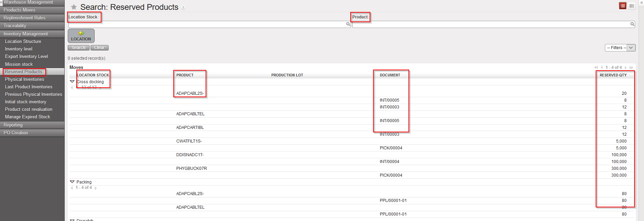Collapse the Cross docking group

(x=72, y=82)
